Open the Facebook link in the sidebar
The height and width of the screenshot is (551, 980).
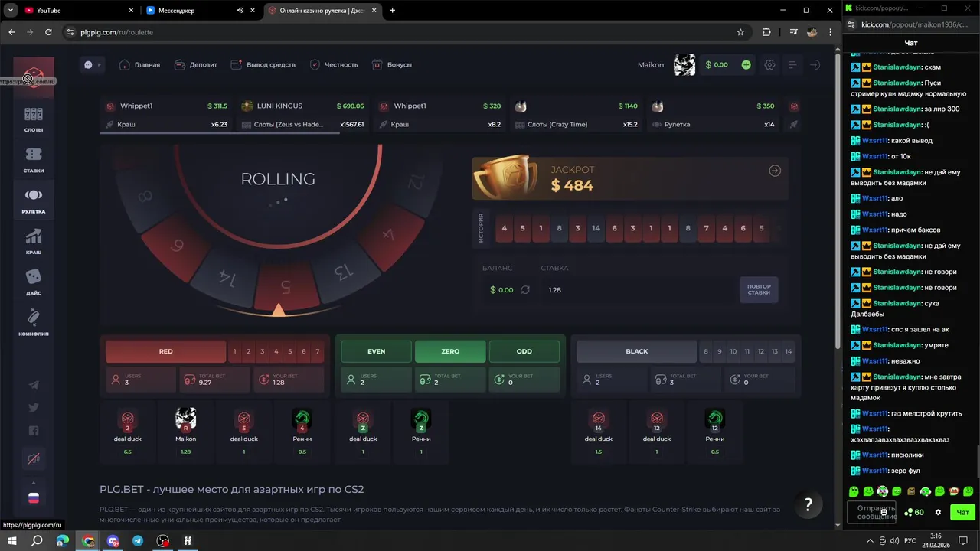click(34, 431)
